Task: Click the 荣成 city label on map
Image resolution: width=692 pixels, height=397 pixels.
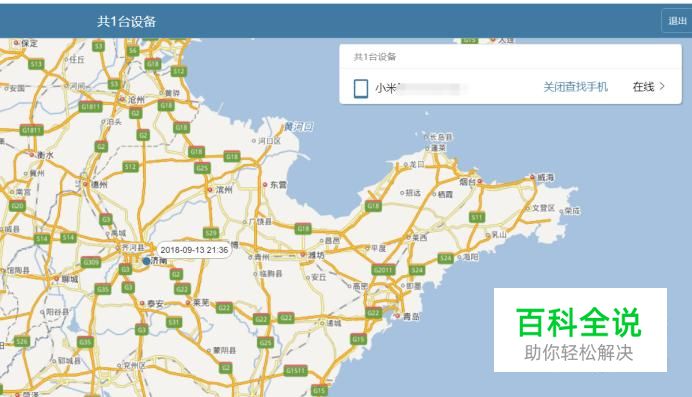Action: click(572, 211)
